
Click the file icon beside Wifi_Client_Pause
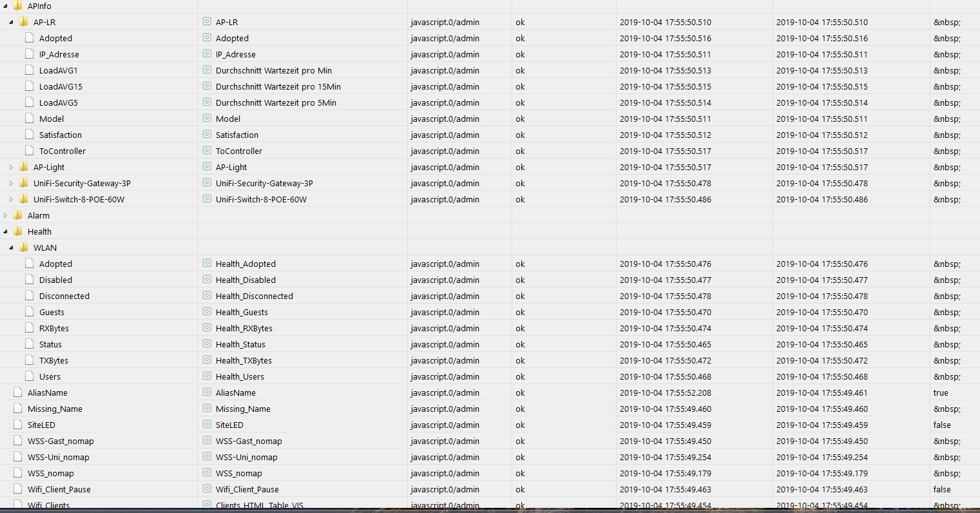tap(17, 489)
